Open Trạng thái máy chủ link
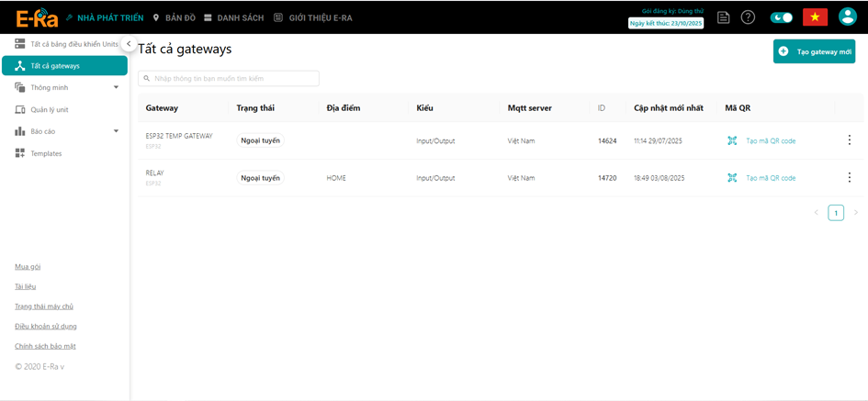Screen dimensions: 868x401 [44, 306]
